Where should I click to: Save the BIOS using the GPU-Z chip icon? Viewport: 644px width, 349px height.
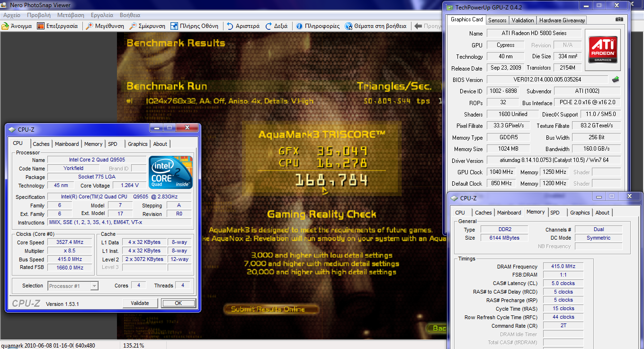616,80
